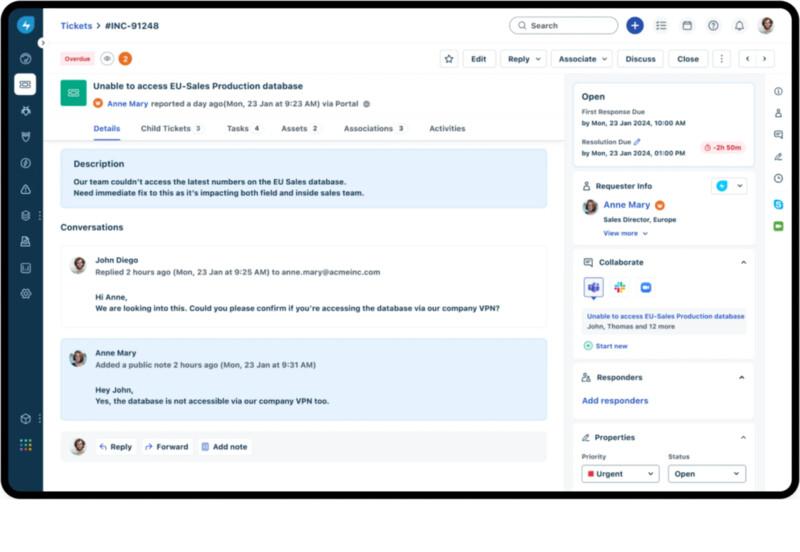The width and height of the screenshot is (800, 552).
Task: Open the Requester Info dropdown chevron
Action: [740, 186]
